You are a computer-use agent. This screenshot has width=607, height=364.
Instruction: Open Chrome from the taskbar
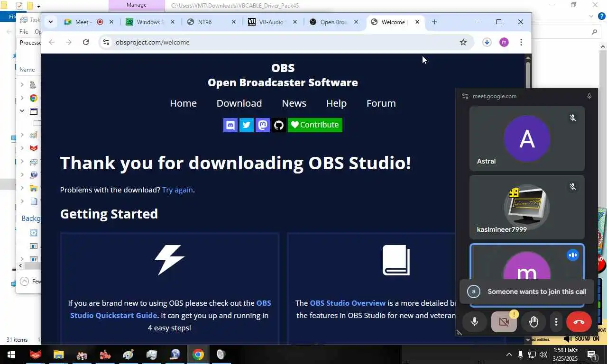coord(198,355)
